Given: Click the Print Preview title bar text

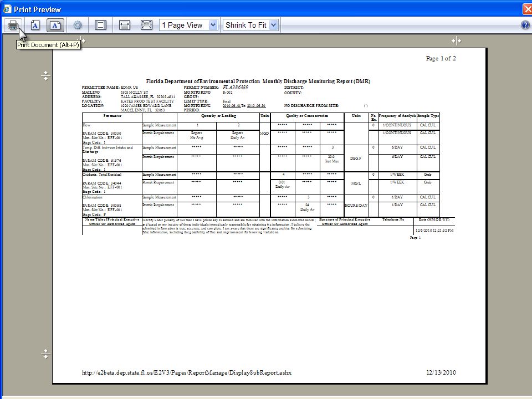Looking at the screenshot, I should tap(38, 9).
